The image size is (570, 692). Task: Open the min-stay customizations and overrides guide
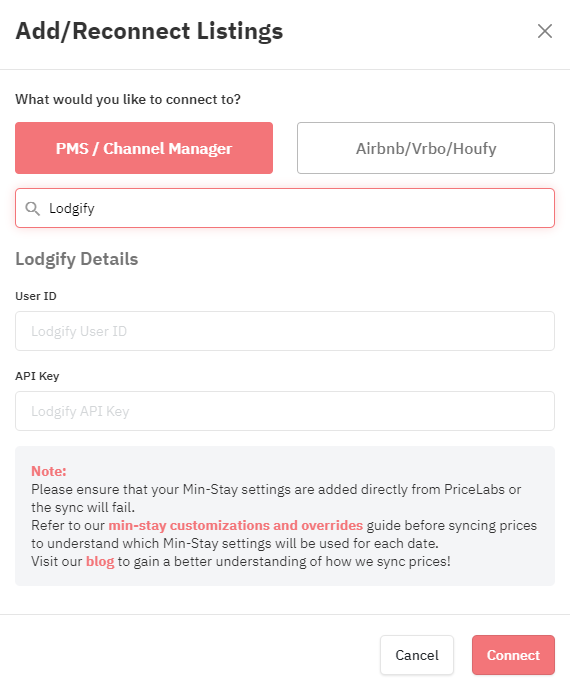point(236,525)
